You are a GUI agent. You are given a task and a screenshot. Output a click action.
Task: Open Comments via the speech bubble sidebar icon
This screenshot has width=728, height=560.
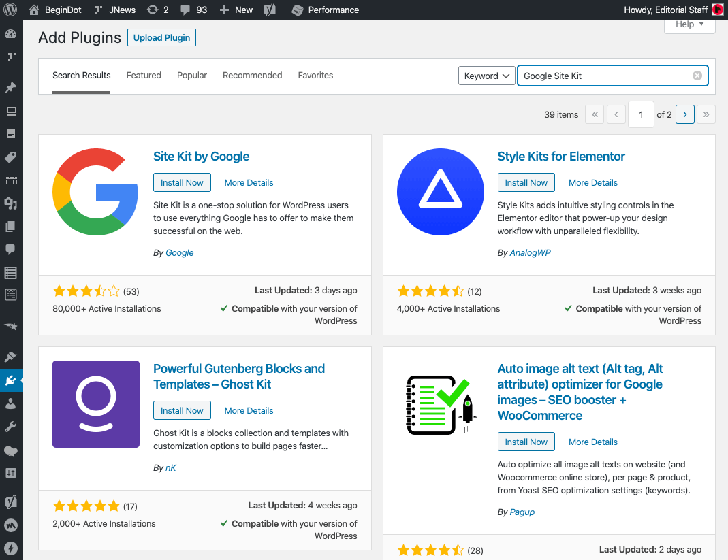tap(11, 249)
